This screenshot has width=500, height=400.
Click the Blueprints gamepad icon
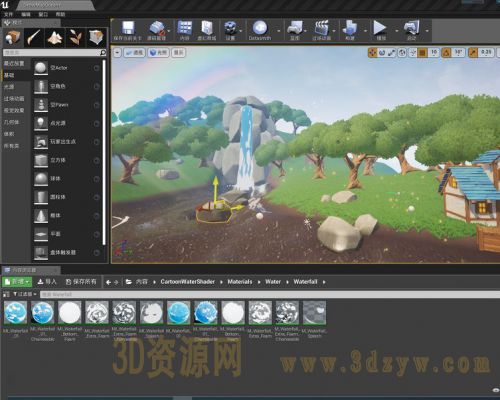(x=294, y=28)
